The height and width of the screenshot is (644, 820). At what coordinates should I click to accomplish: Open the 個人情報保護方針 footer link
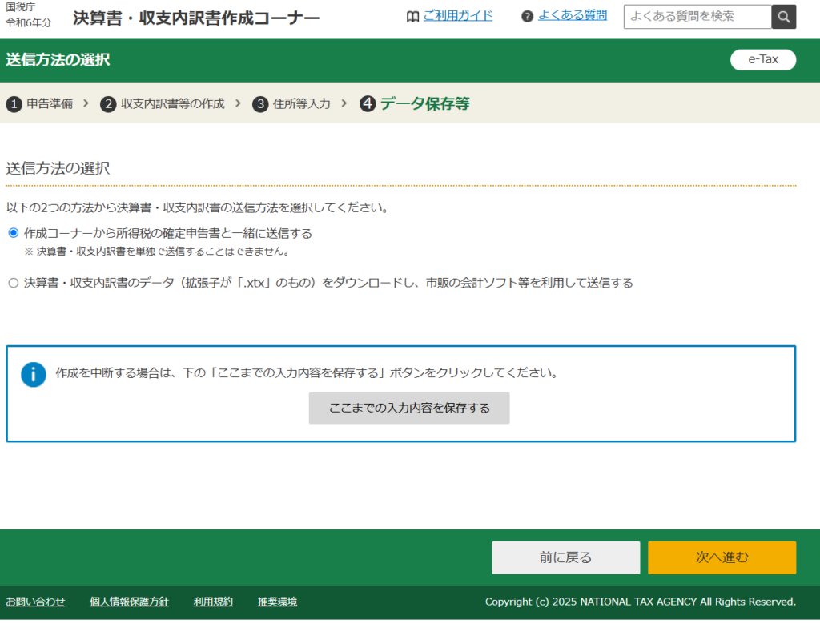click(x=129, y=602)
